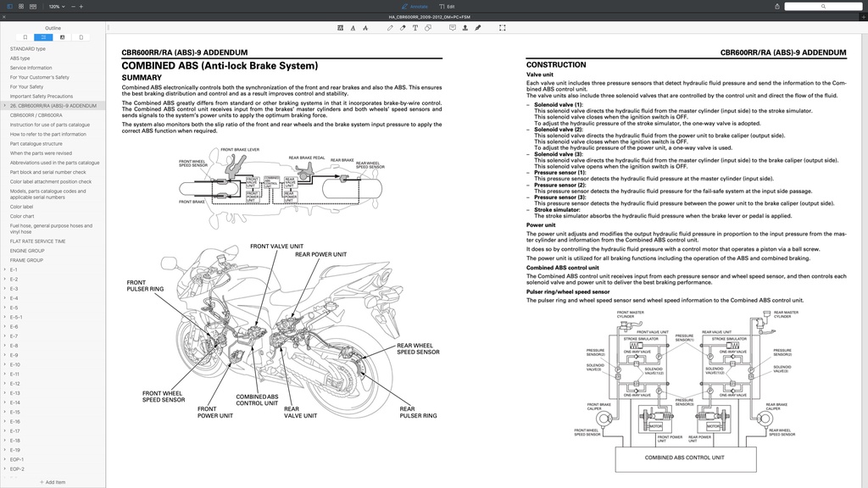The image size is (868, 488).
Task: Select the Pen drawing tool
Action: [x=390, y=28]
